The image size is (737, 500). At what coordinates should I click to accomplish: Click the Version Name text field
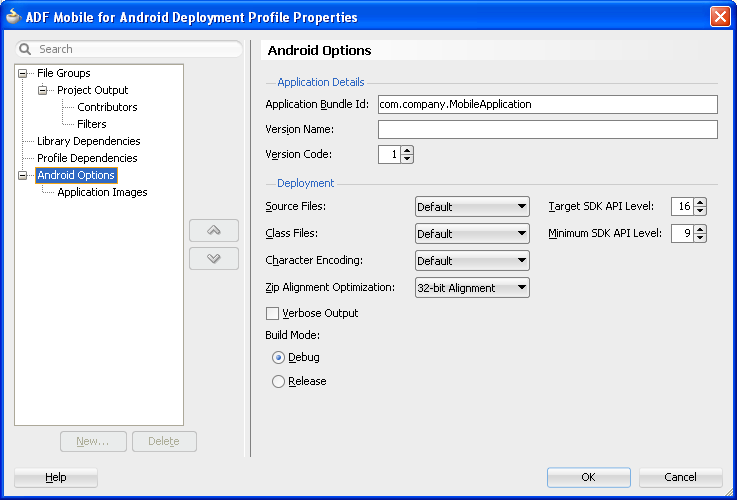coord(548,129)
